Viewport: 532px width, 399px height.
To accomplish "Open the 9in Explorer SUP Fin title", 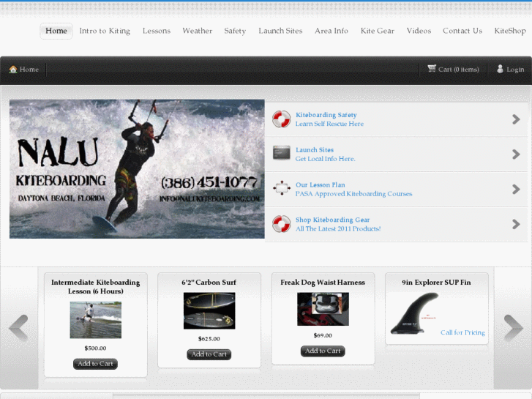I will tap(436, 282).
